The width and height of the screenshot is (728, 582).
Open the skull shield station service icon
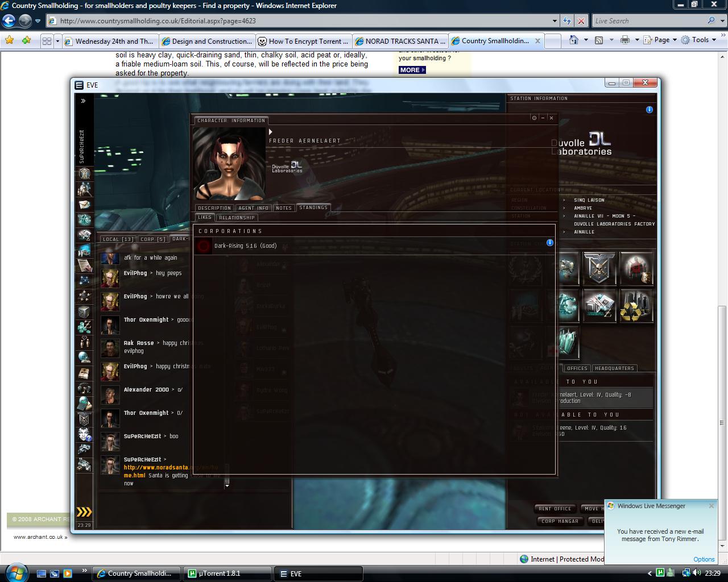point(599,268)
